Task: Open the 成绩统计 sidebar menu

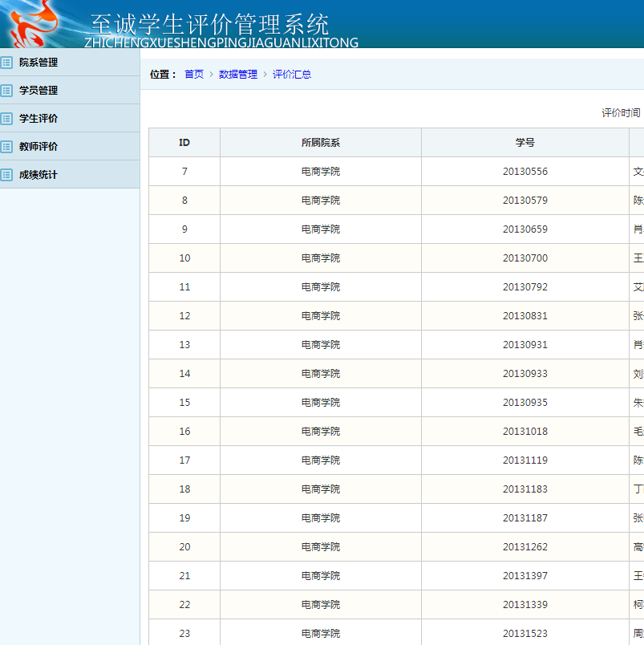Action: click(70, 175)
